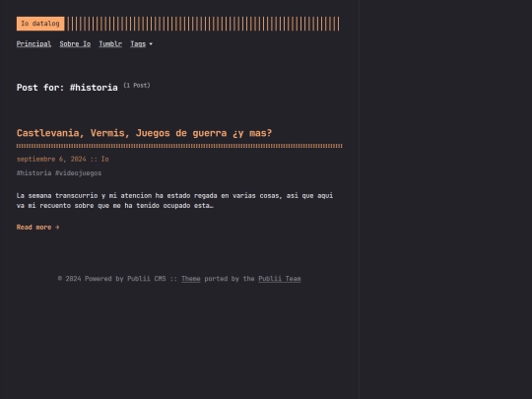Open the Castlevania, Vermis post title
Viewport: 532px width, 399px height.
click(x=144, y=133)
